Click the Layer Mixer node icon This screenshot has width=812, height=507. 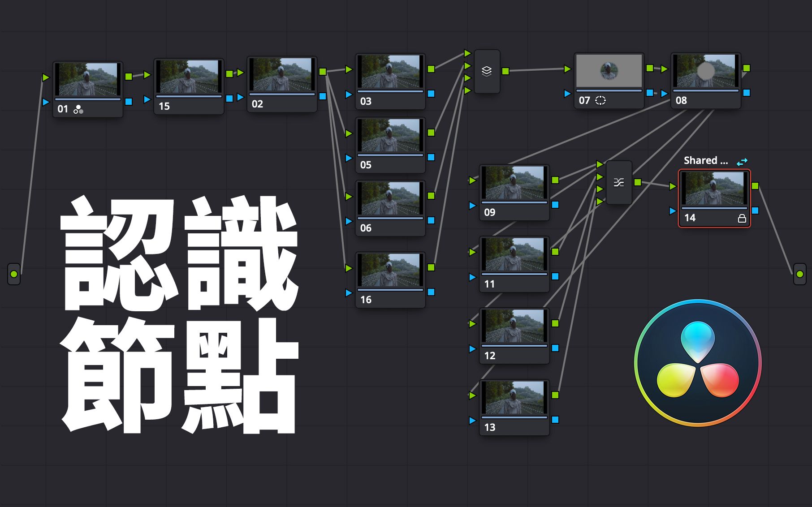click(x=487, y=71)
